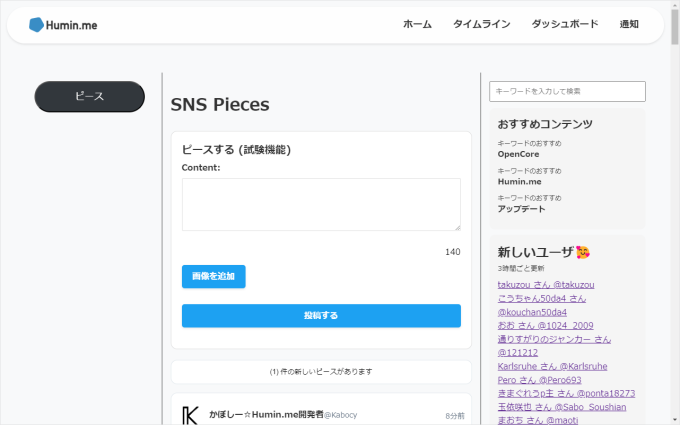Open かぼしー☆Humin.me開発者 author name
The height and width of the screenshot is (425, 680).
click(266, 415)
